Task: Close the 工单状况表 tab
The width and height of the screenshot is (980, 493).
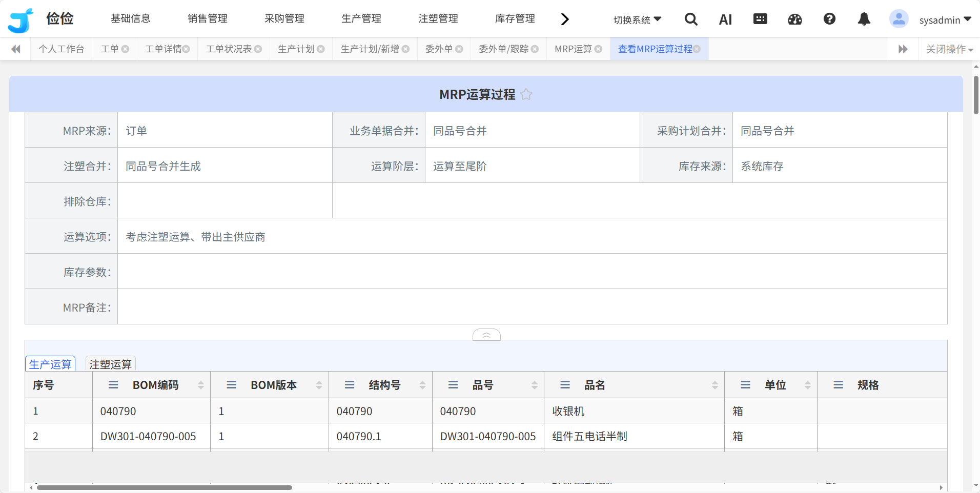Action: click(258, 49)
